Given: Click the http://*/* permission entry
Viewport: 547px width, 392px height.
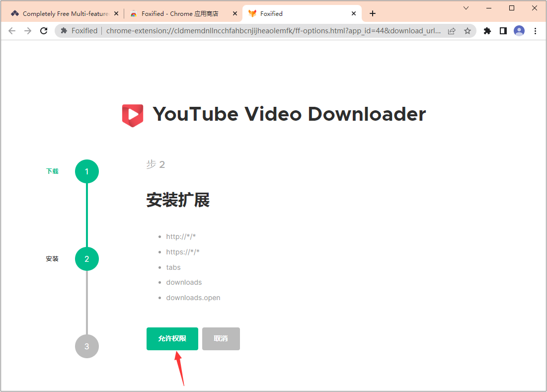Looking at the screenshot, I should (181, 237).
